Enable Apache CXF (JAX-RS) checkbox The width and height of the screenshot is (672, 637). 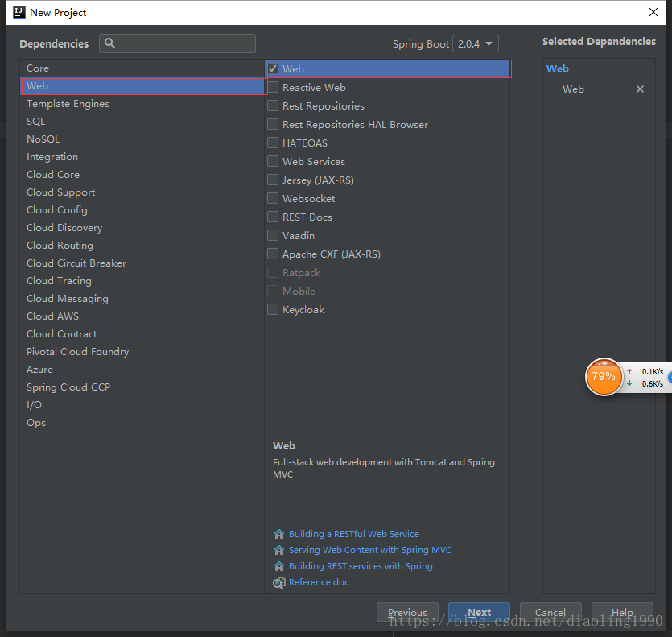click(x=273, y=254)
